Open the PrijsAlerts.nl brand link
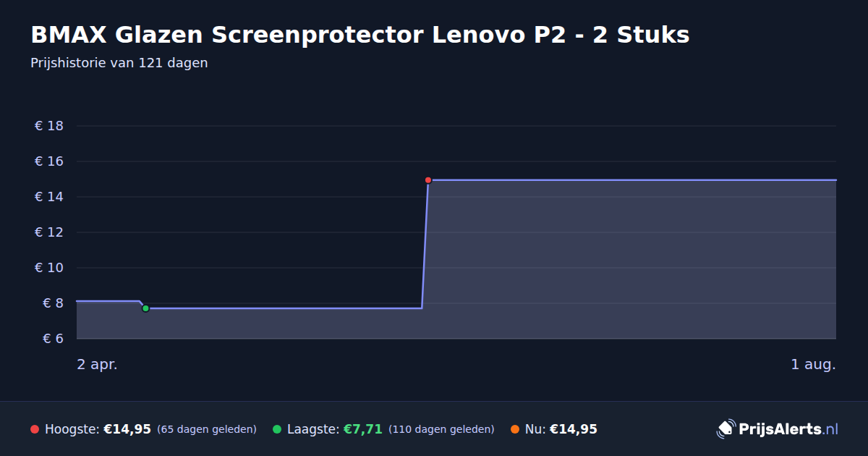Screen dimensions: 868x456 click(778, 429)
